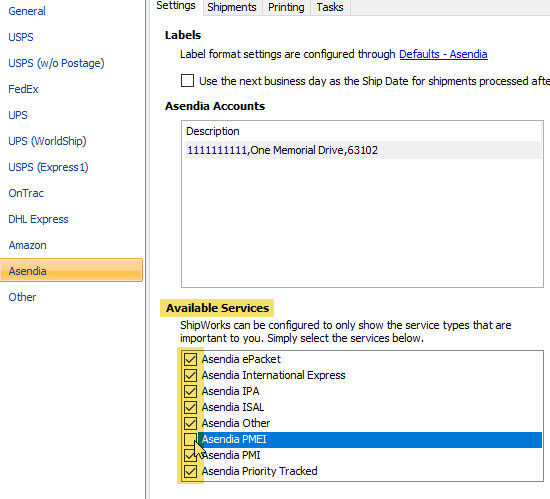Uncheck Asendia International Express service

pos(190,375)
